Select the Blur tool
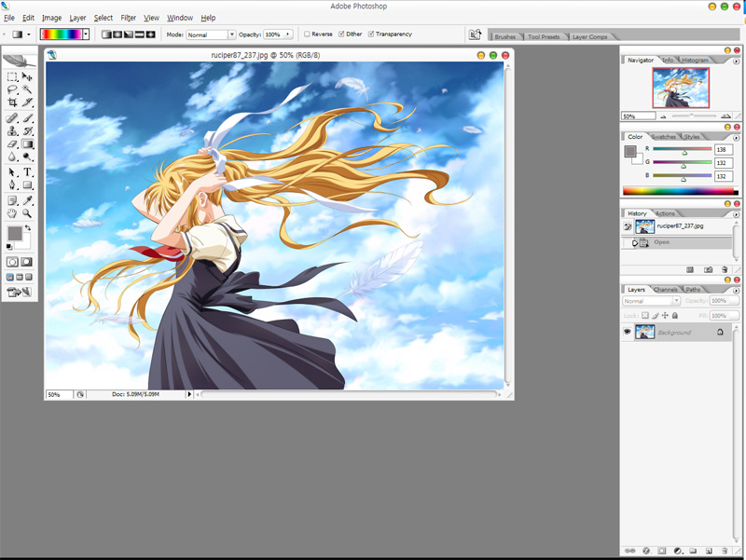The image size is (746, 560). [x=12, y=157]
